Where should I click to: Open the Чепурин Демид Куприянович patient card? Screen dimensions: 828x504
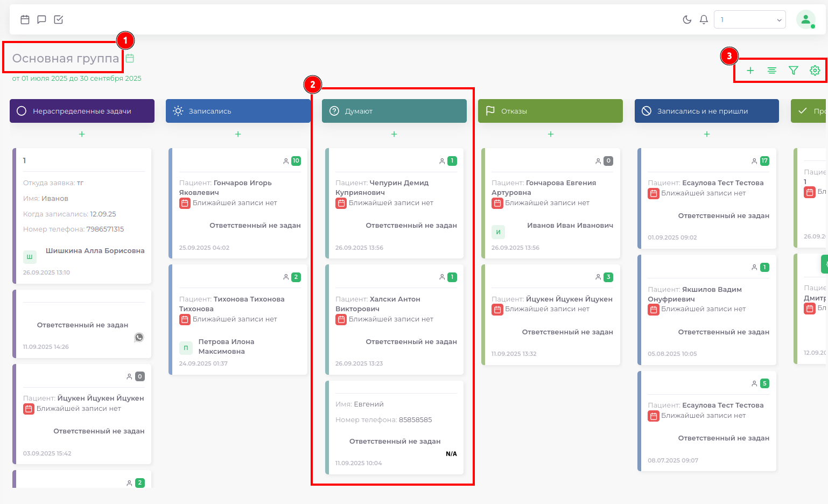click(395, 204)
